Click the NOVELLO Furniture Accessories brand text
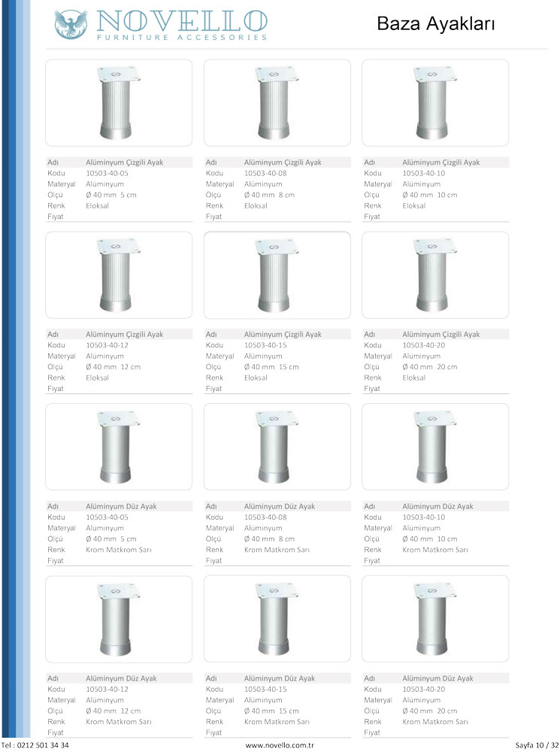 pyautogui.click(x=180, y=24)
